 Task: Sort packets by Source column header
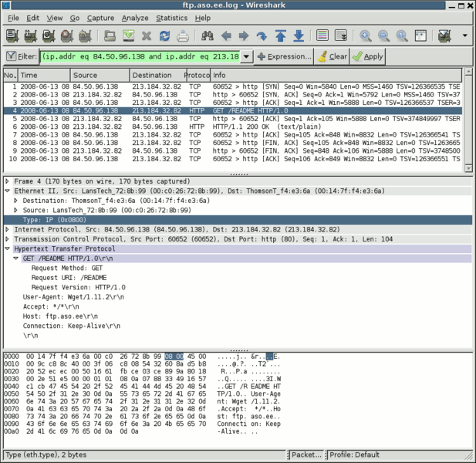(x=100, y=76)
